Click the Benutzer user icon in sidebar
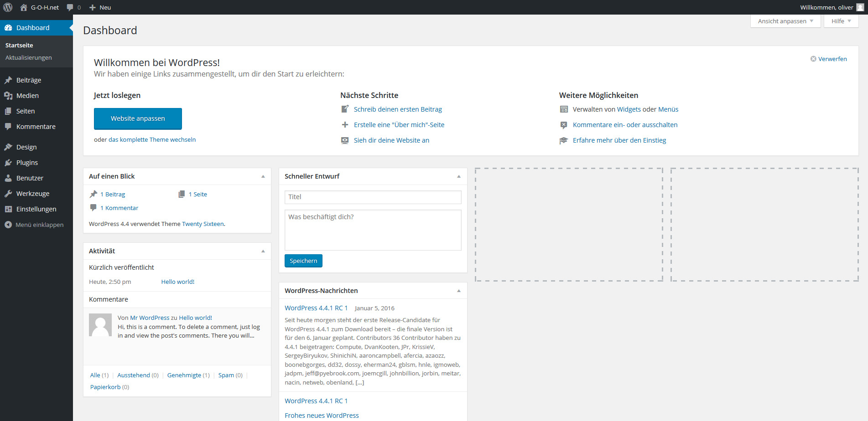 coord(8,178)
